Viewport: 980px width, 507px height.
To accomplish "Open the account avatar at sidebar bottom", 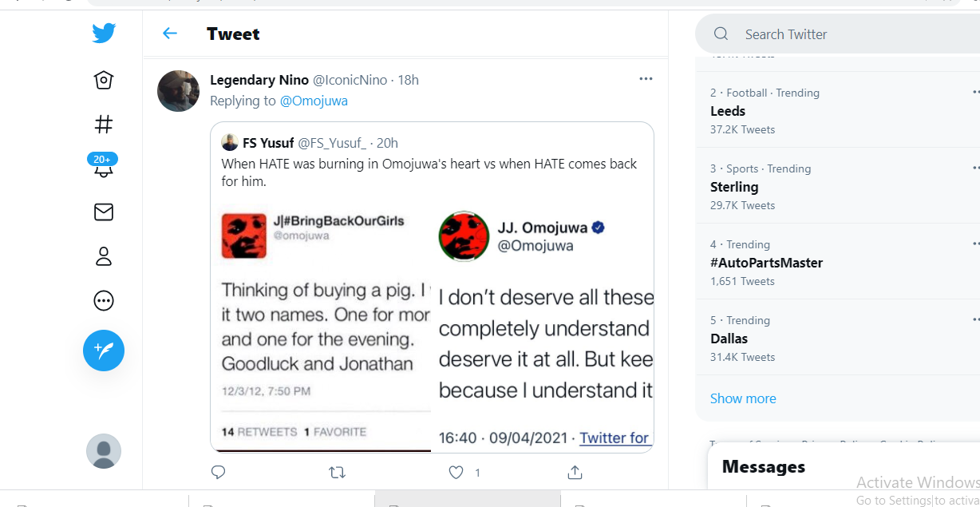I will 104,451.
